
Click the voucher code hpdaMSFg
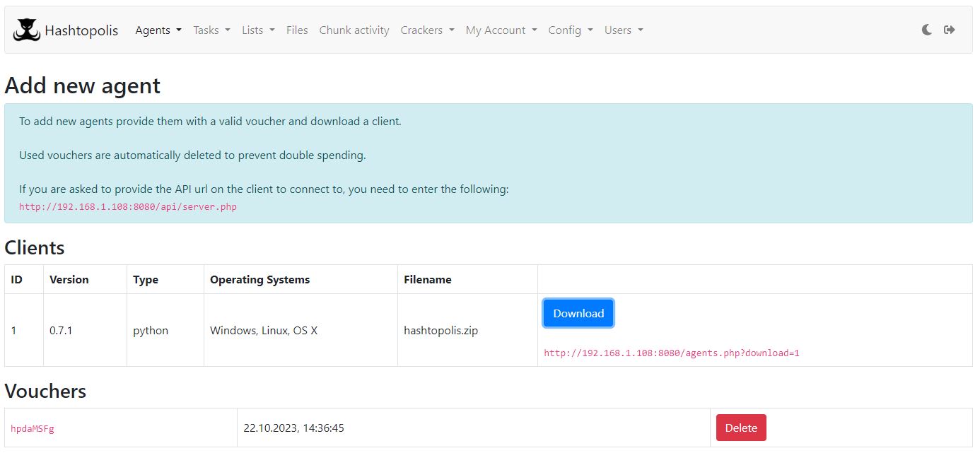(33, 429)
